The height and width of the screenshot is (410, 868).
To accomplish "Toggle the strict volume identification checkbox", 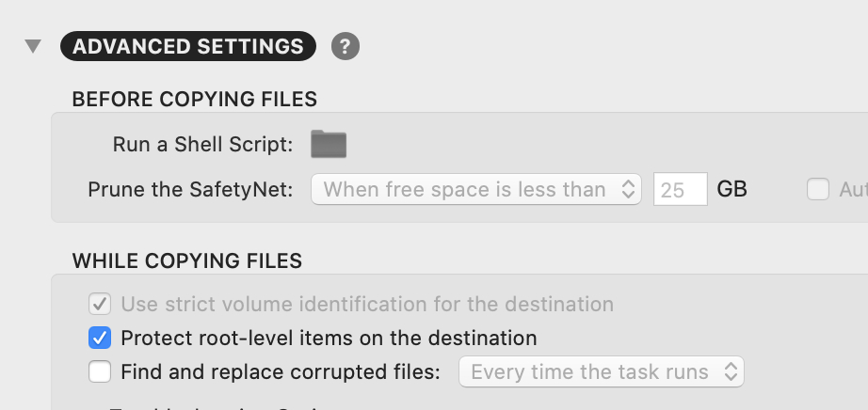I will tap(100, 305).
